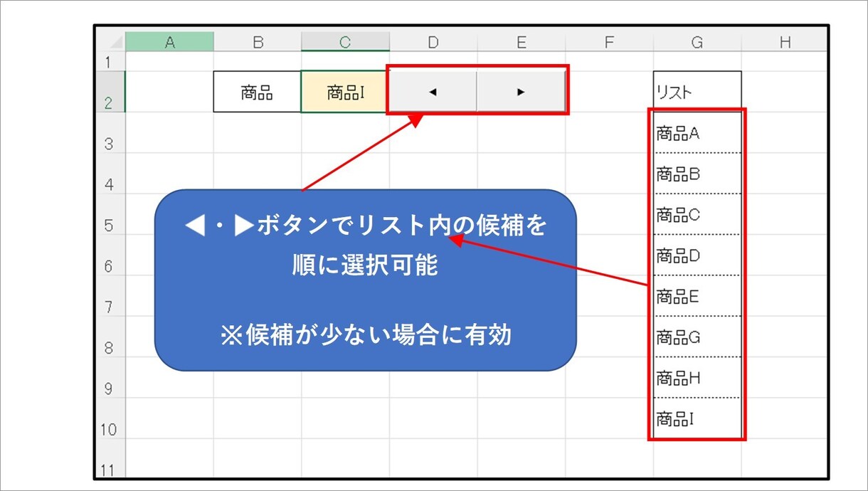Select row 1 header
Image resolution: width=868 pixels, height=491 pixels.
click(x=111, y=61)
